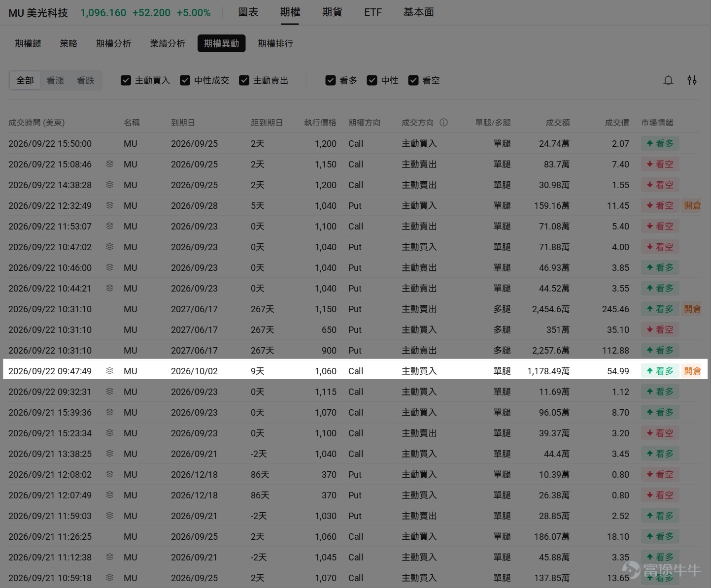
Task: Click the stack icon in the 11:59:03 row
Action: click(110, 516)
